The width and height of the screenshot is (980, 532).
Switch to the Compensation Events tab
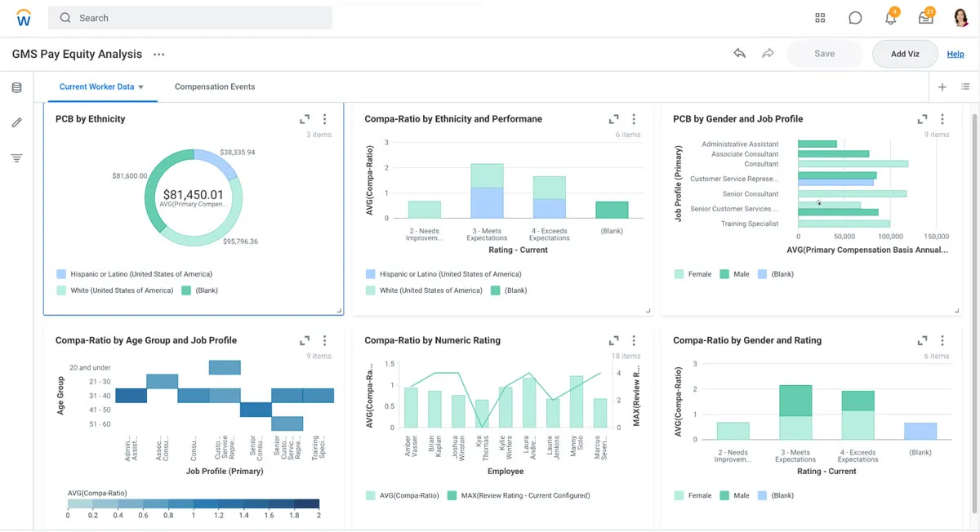tap(215, 86)
